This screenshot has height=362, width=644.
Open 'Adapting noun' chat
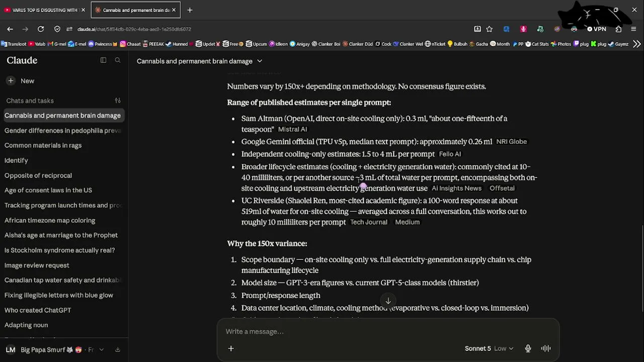pos(63,325)
